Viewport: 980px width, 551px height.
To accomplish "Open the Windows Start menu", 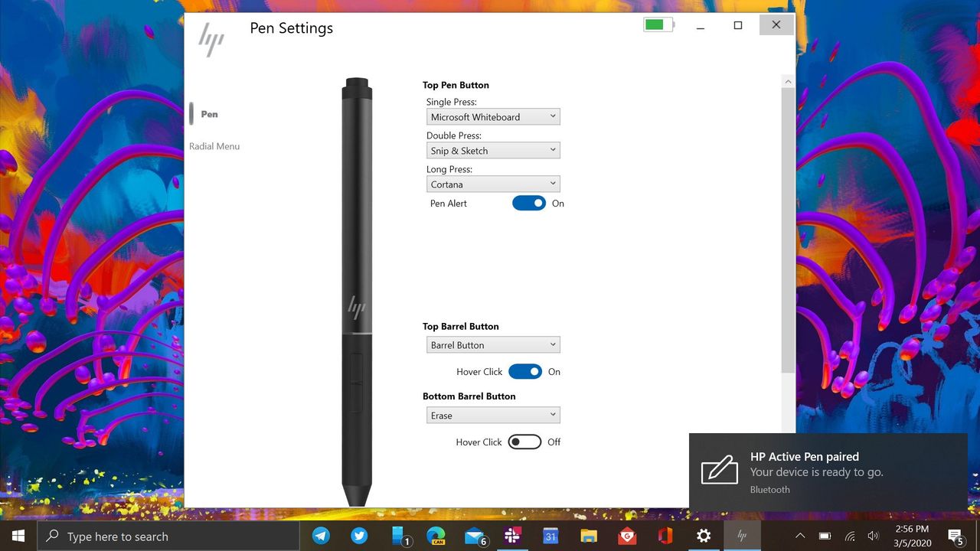I will coord(18,536).
